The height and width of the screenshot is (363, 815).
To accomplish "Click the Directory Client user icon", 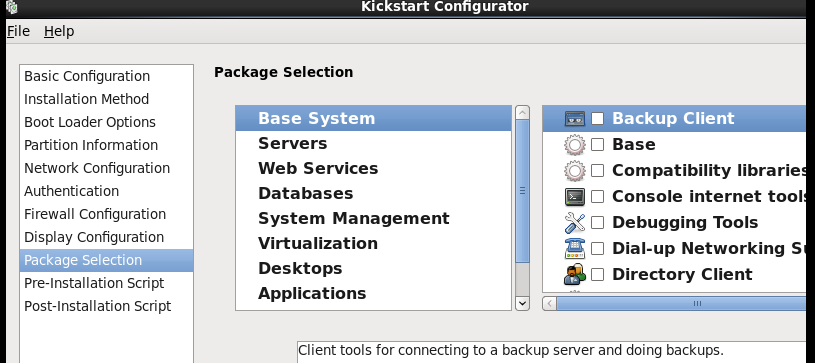I will (x=574, y=275).
